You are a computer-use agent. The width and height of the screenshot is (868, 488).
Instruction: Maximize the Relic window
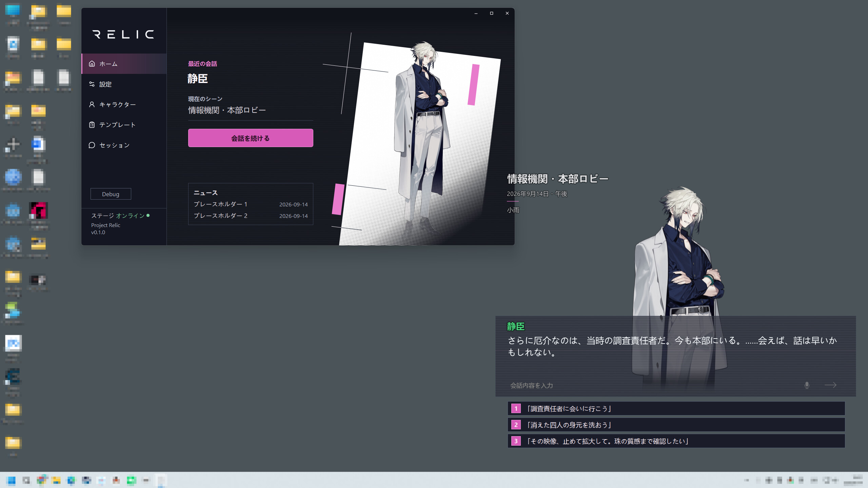coord(492,13)
